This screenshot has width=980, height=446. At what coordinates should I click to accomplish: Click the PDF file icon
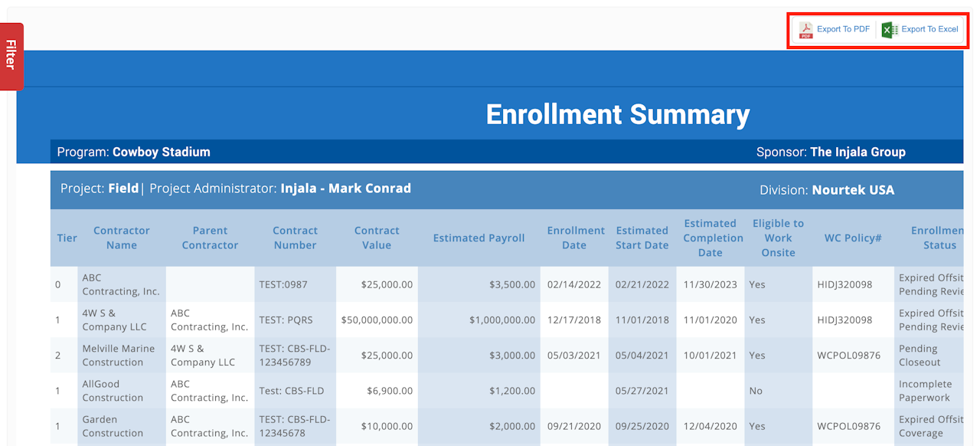tap(805, 30)
